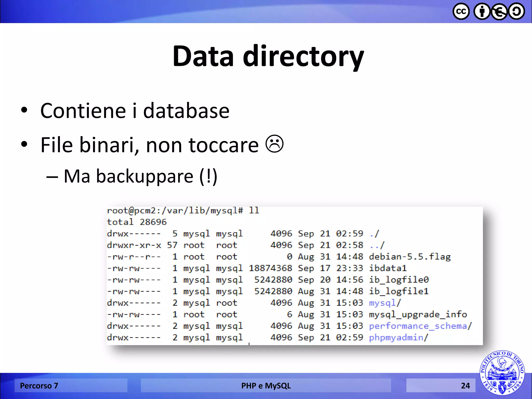Click the 'Sep 20 14:56' timestamp

[330, 280]
